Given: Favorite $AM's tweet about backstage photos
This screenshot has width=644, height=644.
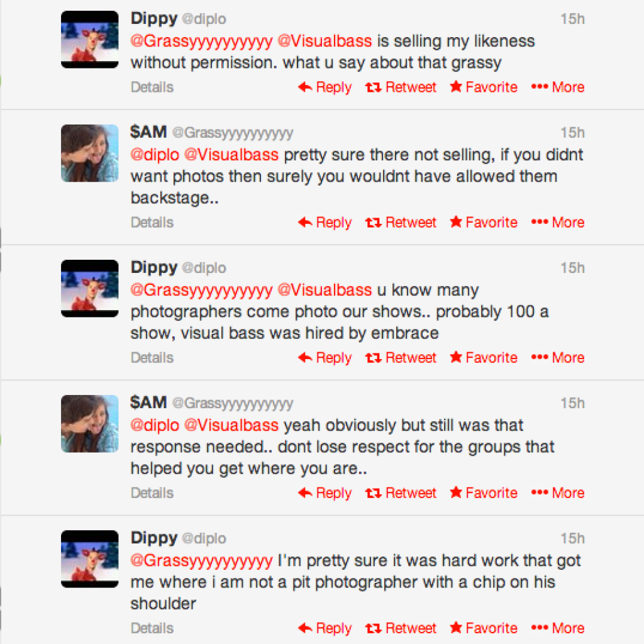Looking at the screenshot, I should 484,223.
